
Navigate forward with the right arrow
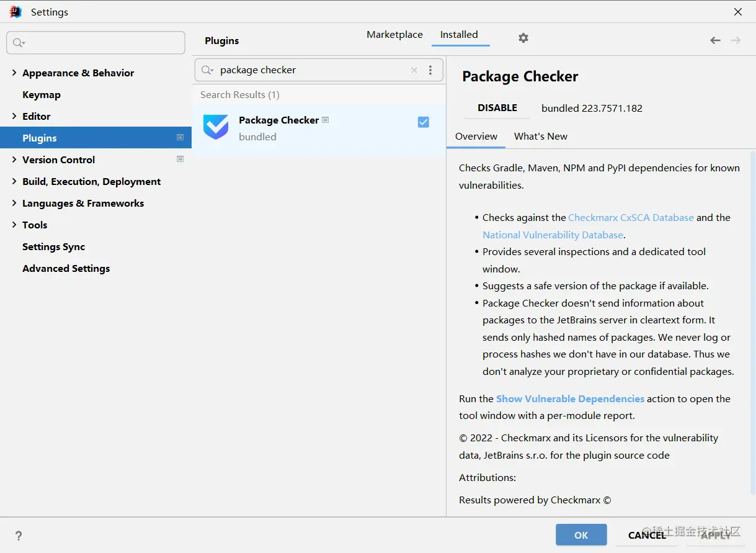tap(736, 40)
